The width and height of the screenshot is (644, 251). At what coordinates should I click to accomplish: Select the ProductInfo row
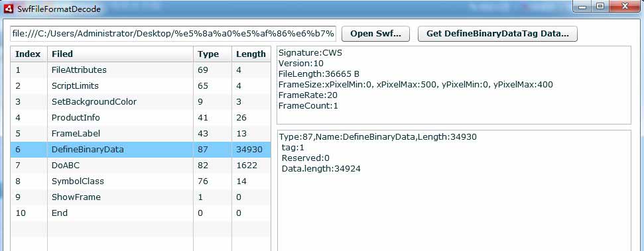click(141, 118)
